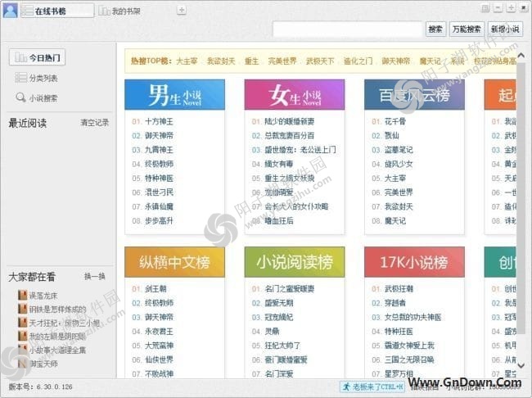Click the 新增小说 button
The width and height of the screenshot is (532, 398).
pyautogui.click(x=505, y=29)
